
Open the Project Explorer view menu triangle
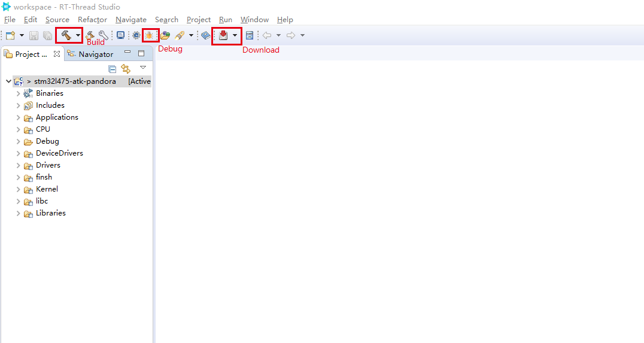[x=143, y=68]
